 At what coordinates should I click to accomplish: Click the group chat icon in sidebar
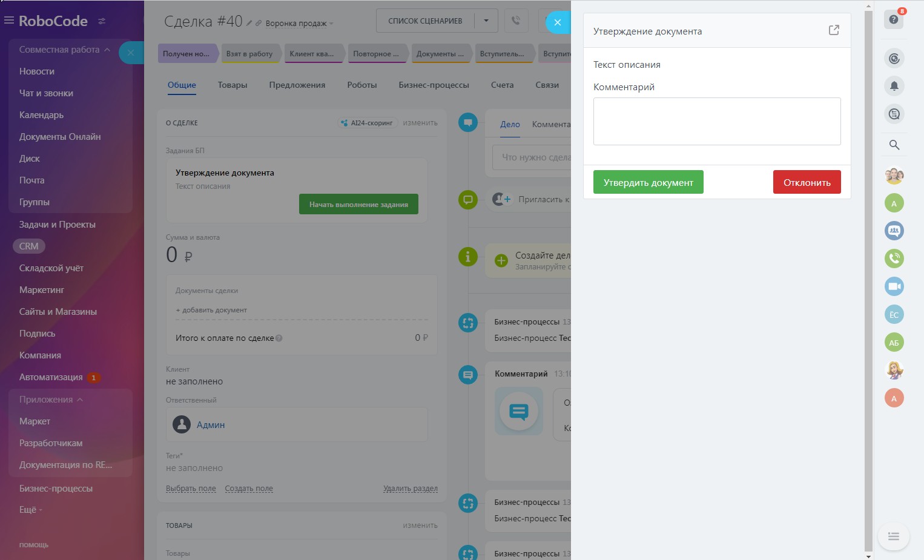(x=894, y=231)
